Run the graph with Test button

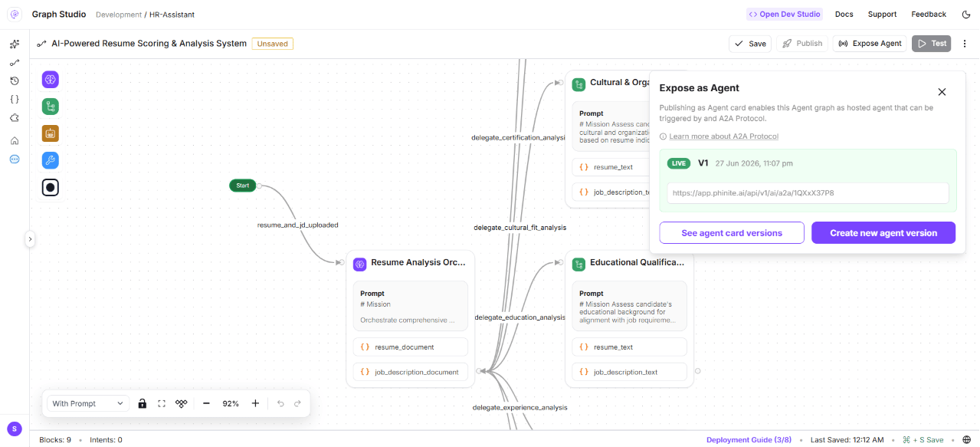pyautogui.click(x=931, y=44)
